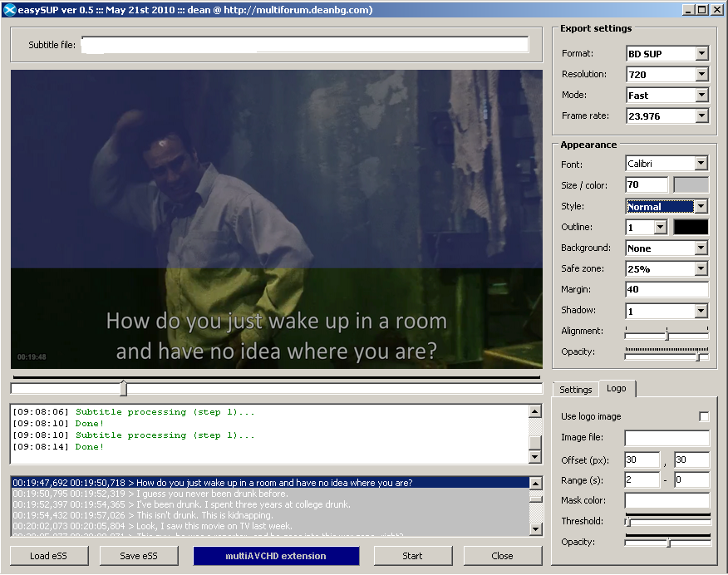Click the video timeline slider handle
This screenshot has height=575, width=728.
click(124, 388)
